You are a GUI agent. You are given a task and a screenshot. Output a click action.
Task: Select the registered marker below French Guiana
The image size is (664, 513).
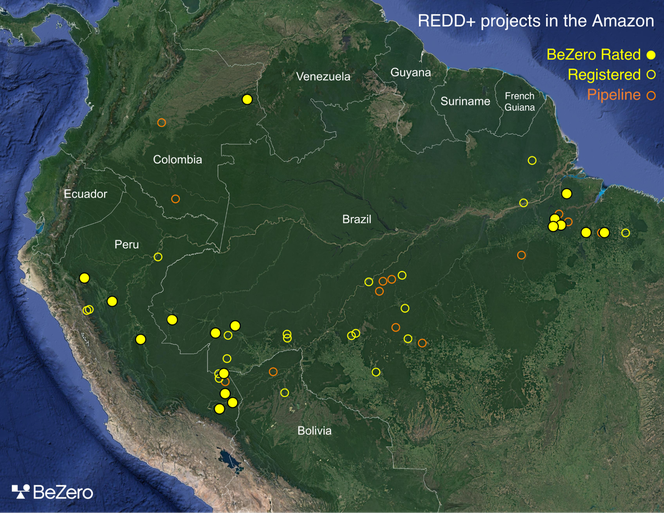tap(532, 161)
